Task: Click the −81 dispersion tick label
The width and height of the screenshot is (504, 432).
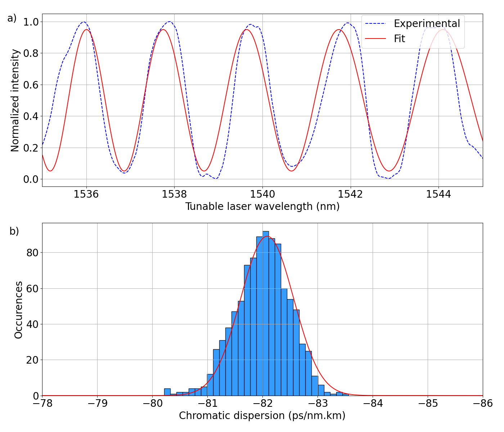Action: click(207, 403)
